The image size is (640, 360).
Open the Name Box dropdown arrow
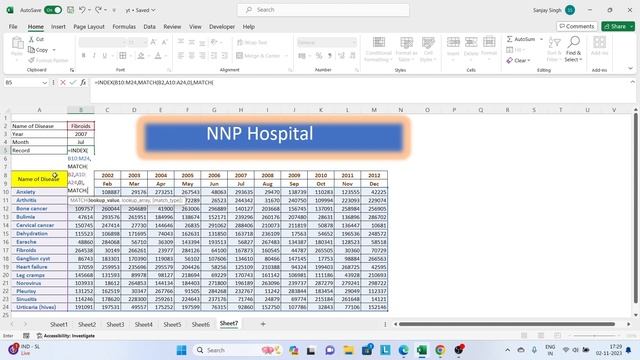pos(44,83)
